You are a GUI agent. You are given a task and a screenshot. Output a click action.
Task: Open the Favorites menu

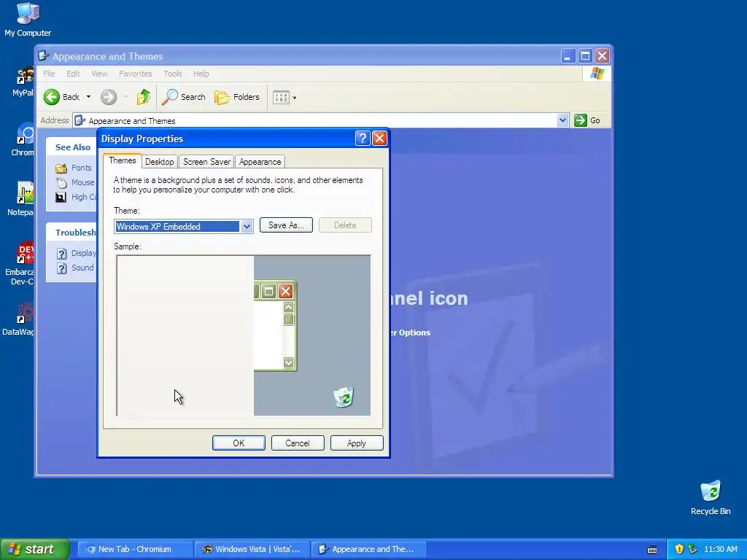135,74
